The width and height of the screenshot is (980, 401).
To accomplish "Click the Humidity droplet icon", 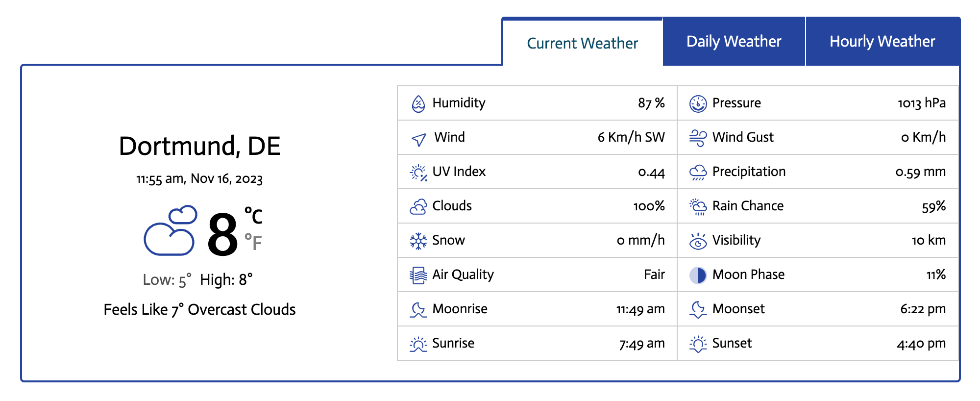I will click(x=417, y=103).
